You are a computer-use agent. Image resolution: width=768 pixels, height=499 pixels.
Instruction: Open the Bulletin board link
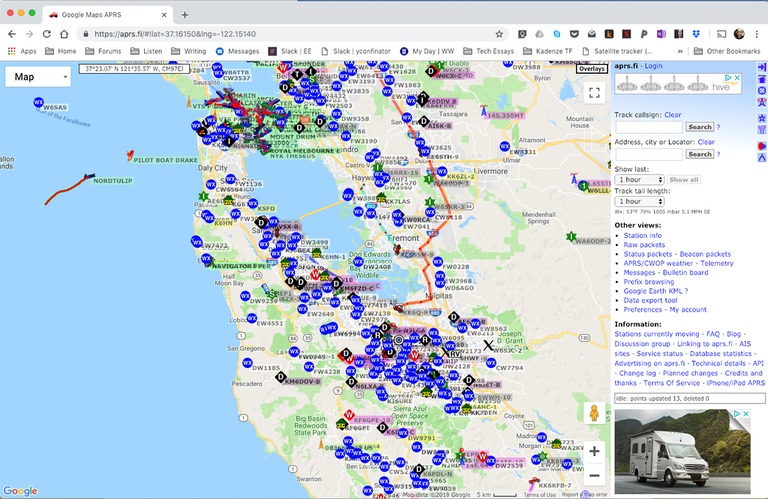pyautogui.click(x=685, y=273)
